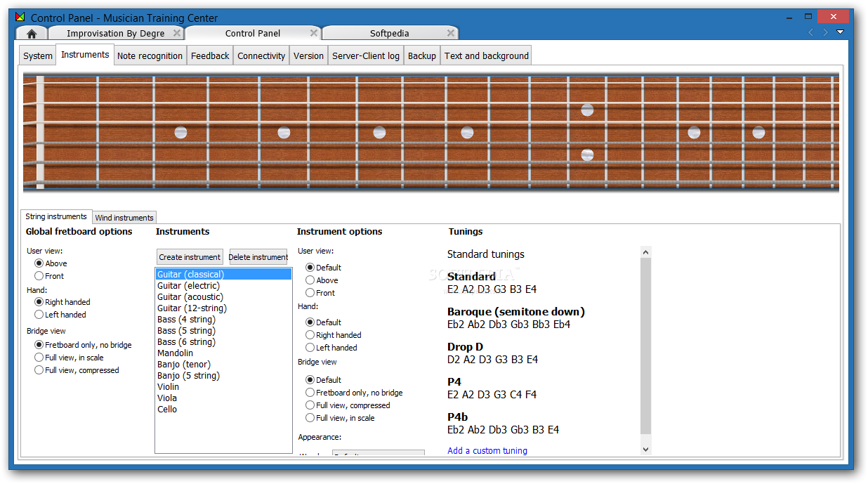Open the Home tab icon
The width and height of the screenshot is (868, 484).
point(32,33)
